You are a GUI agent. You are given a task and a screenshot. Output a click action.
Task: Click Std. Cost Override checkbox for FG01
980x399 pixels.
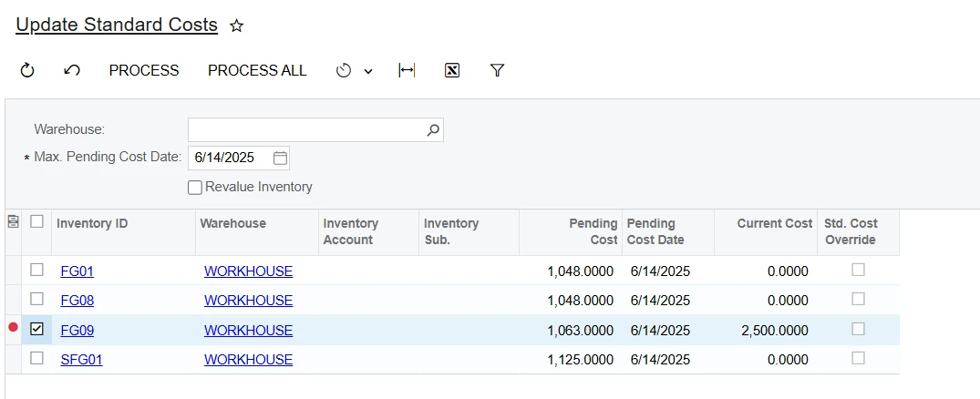pyautogui.click(x=858, y=270)
